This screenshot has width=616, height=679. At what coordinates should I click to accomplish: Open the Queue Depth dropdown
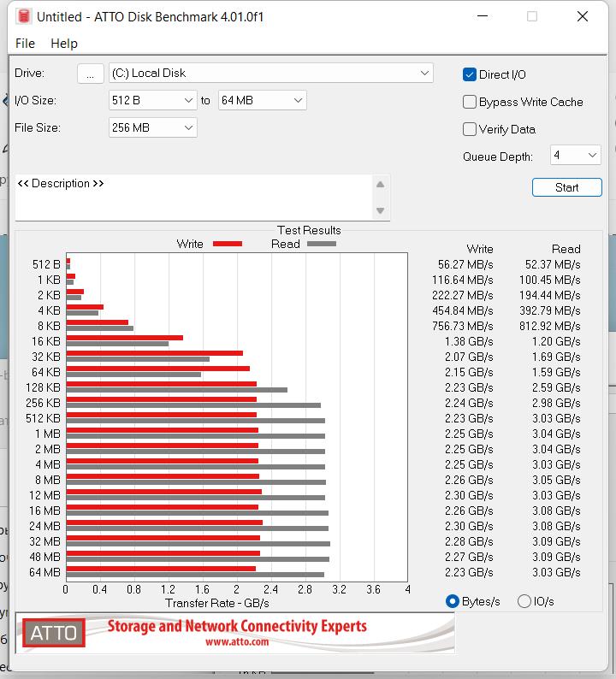[x=575, y=155]
